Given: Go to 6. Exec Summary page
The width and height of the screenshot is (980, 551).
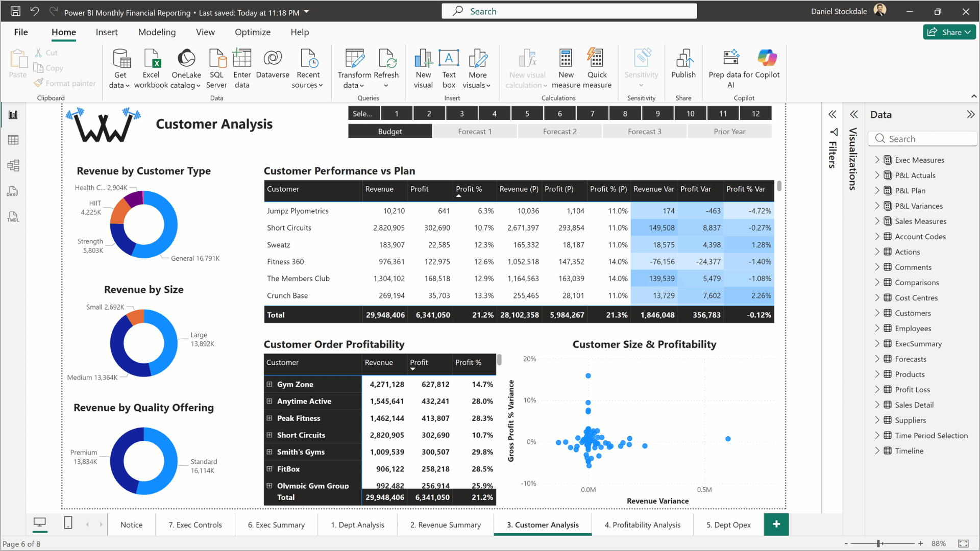Looking at the screenshot, I should (276, 524).
